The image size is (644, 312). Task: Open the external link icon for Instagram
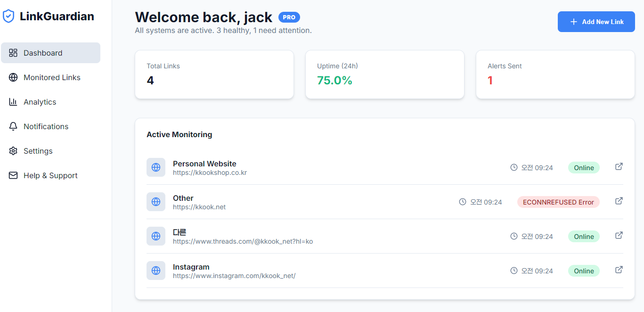(x=619, y=270)
